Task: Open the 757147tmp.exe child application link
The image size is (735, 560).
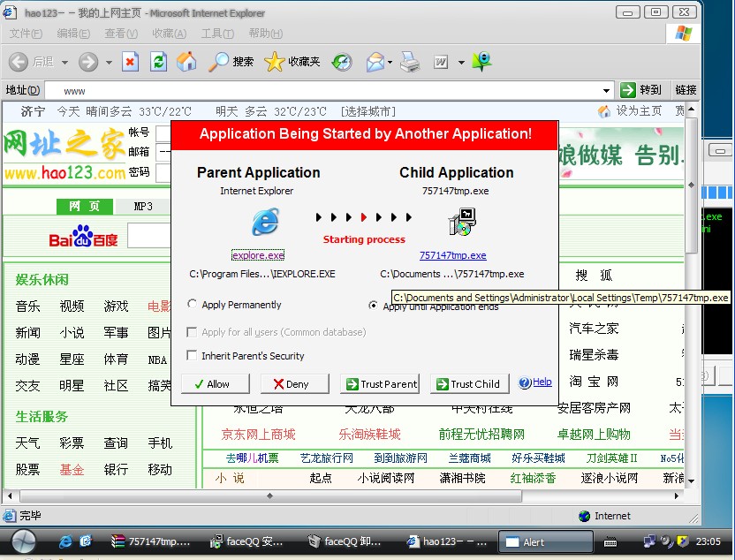Action: click(452, 255)
